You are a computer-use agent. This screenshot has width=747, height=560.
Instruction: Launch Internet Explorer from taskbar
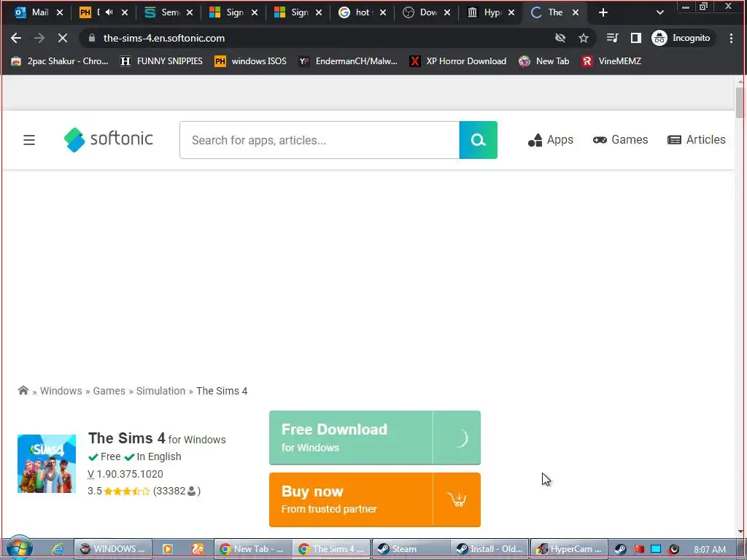tap(58, 549)
